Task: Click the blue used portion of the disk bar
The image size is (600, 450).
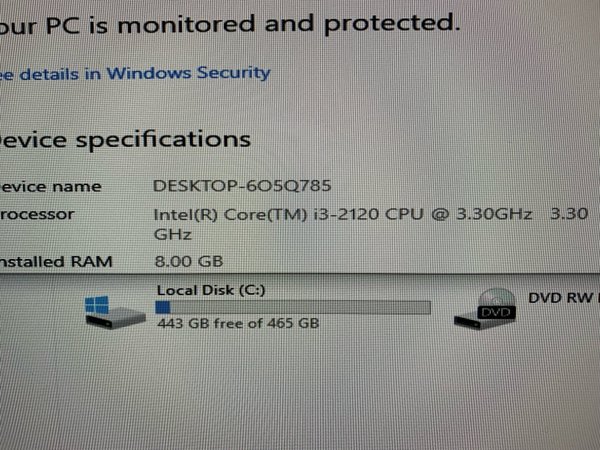Action: (x=164, y=307)
